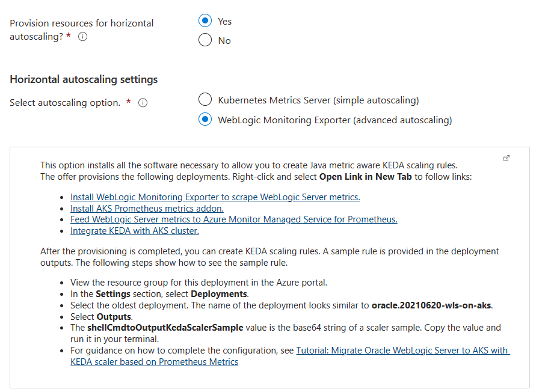Click the bold Outputs word
551x392 pixels.
click(114, 317)
